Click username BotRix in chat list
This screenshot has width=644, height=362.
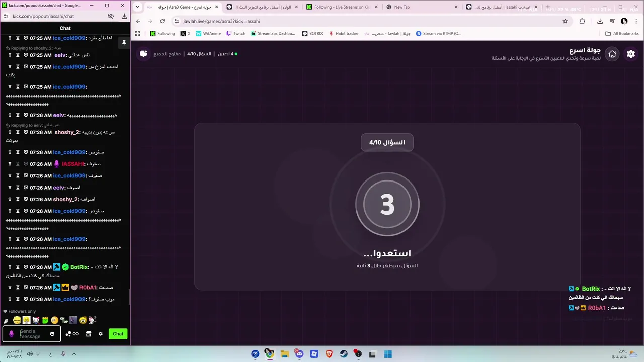click(79, 267)
